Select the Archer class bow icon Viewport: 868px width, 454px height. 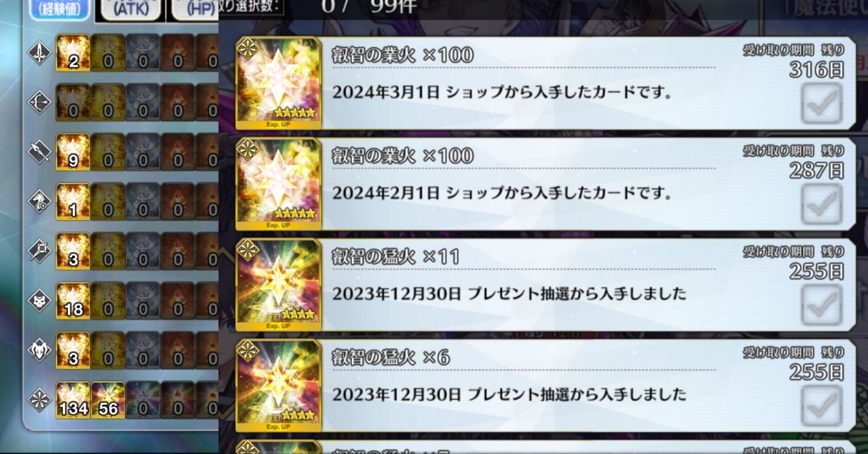pos(39,103)
